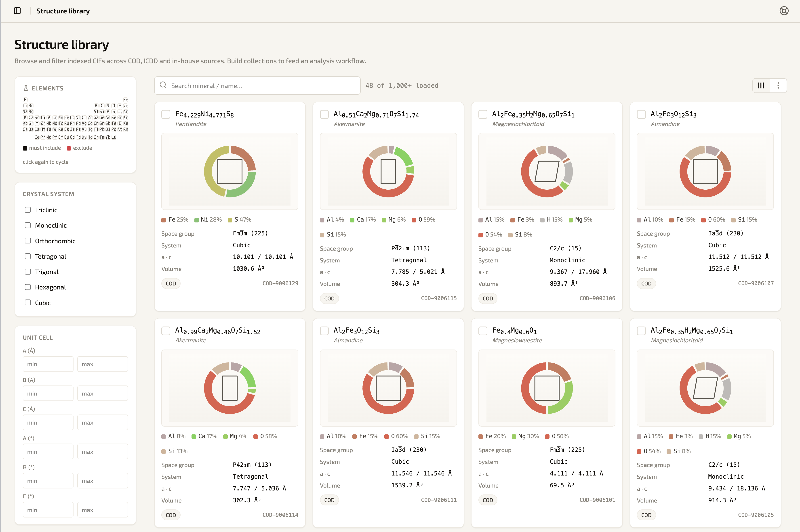Focus the Search mineral / name field
The width and height of the screenshot is (800, 532).
click(257, 86)
